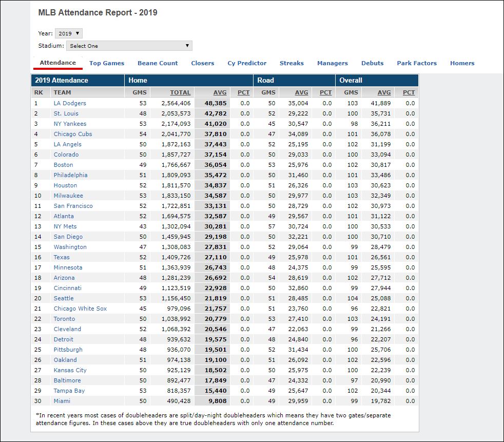Open the Year 2019 dropdown

click(x=68, y=33)
